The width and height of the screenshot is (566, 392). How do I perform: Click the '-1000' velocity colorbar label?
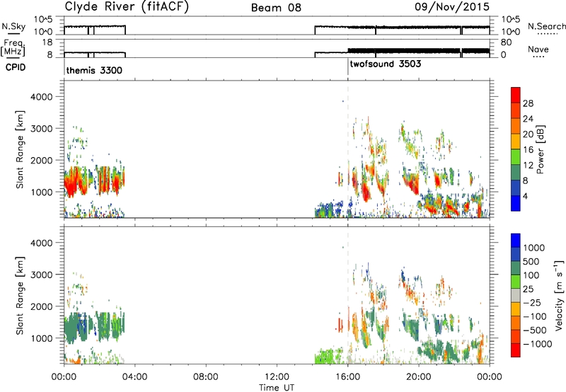[x=537, y=344]
